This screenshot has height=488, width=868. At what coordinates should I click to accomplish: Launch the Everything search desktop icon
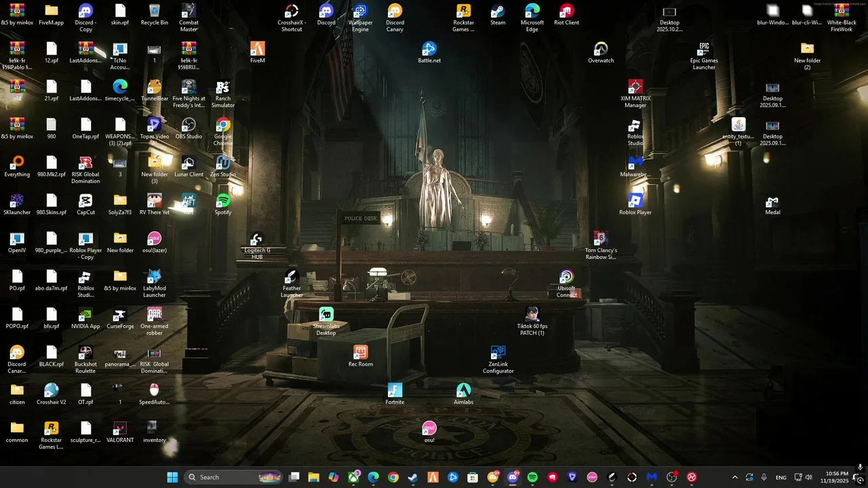17,167
